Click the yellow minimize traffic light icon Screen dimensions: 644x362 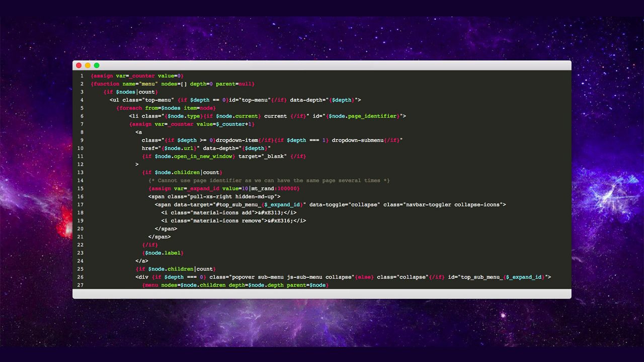click(x=88, y=65)
